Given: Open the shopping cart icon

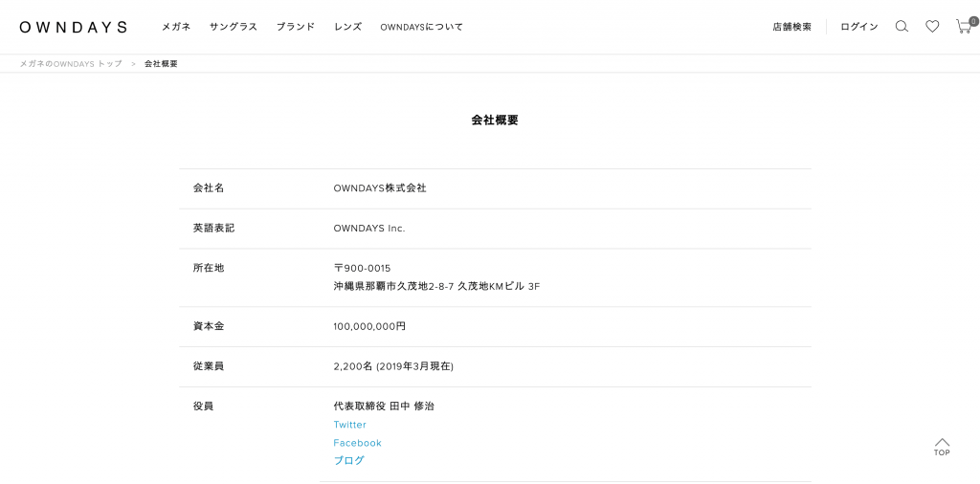Looking at the screenshot, I should 966,25.
